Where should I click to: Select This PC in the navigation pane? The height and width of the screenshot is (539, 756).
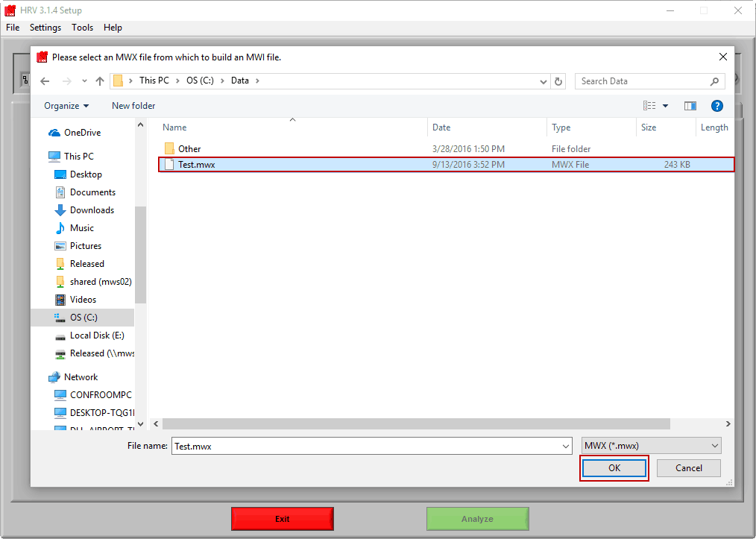[x=79, y=157]
